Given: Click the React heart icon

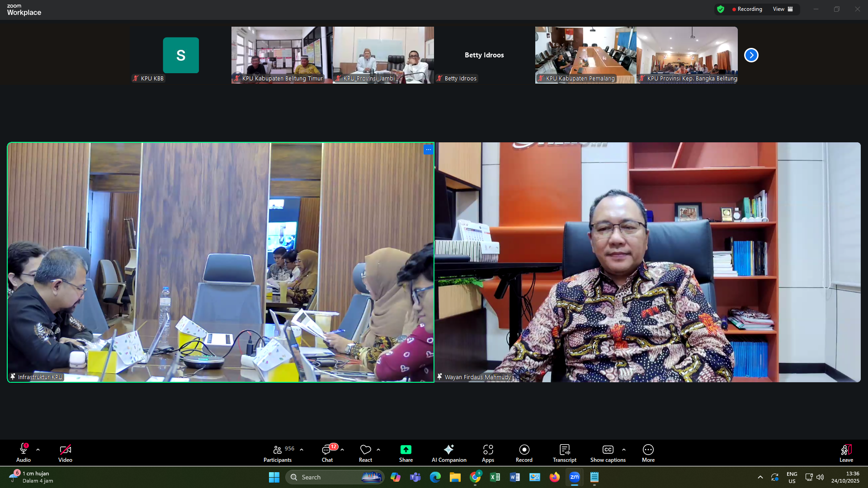Looking at the screenshot, I should pos(365,450).
